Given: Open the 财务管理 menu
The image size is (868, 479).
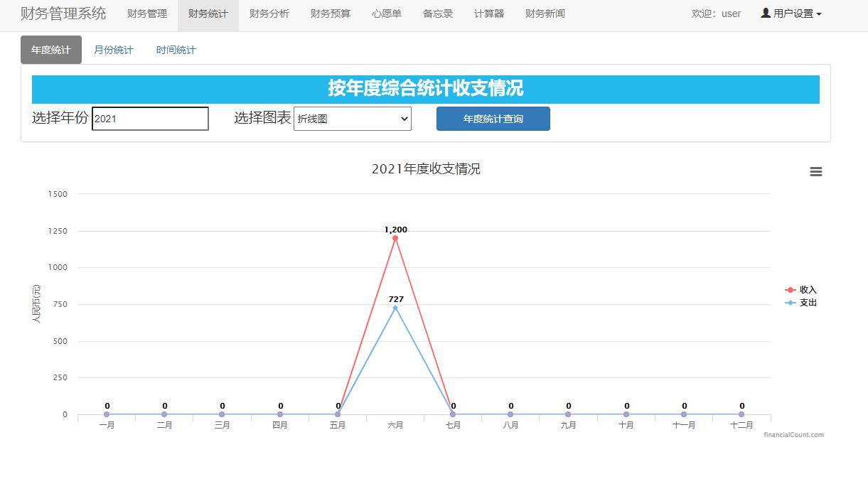Looking at the screenshot, I should click(146, 13).
